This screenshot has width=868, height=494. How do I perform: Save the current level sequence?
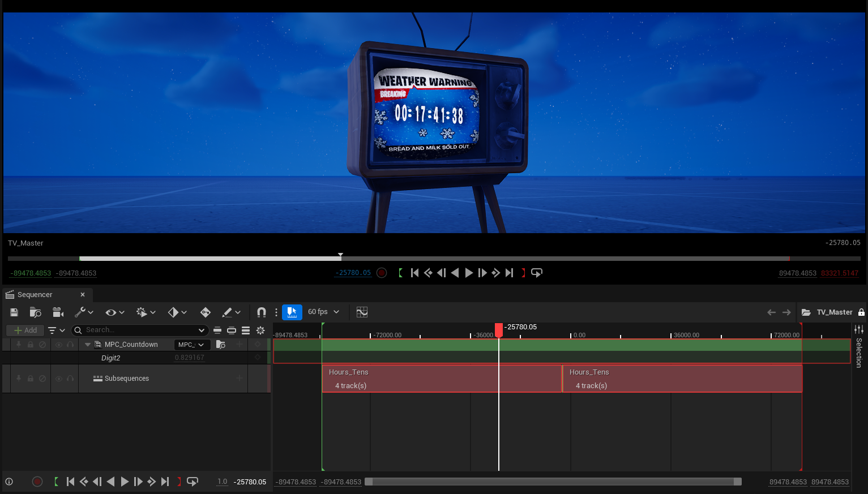14,312
